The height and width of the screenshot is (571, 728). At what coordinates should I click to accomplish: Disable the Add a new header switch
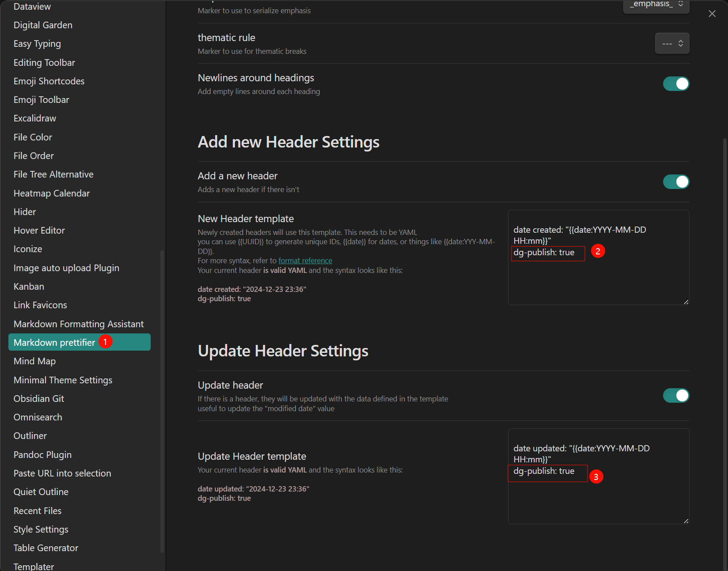(676, 182)
